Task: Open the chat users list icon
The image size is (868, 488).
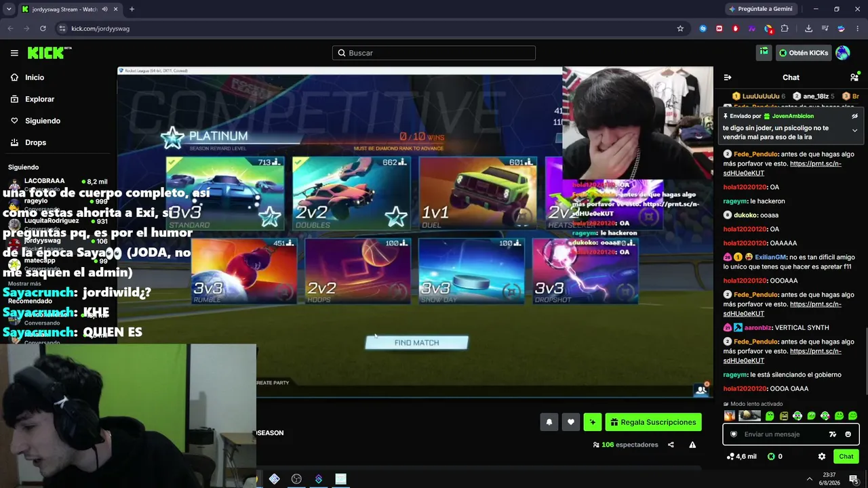Action: [x=854, y=77]
